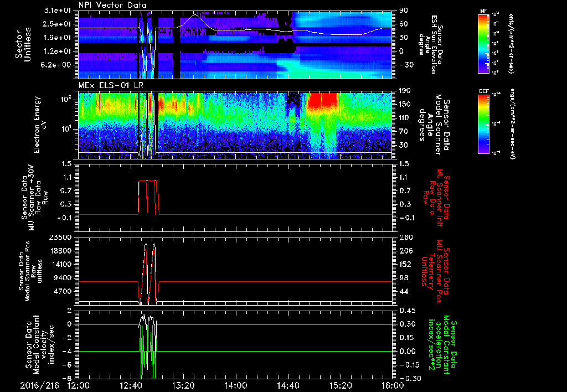The height and width of the screenshot is (392, 567).
Task: Click the green 'Model Constant acceleration' label
Action: point(442,344)
